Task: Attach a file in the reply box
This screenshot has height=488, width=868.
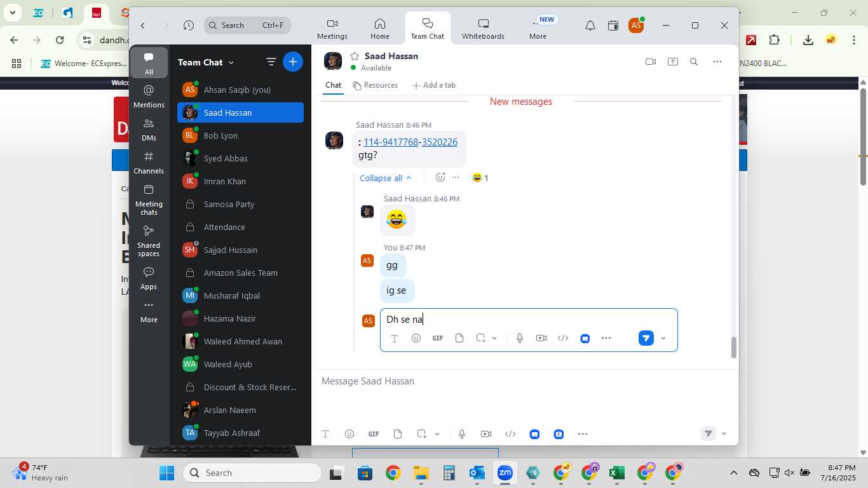Action: coord(459,338)
